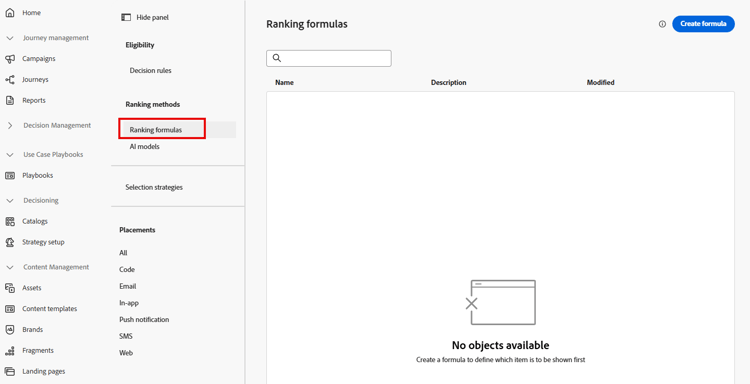Click the search magnifier icon
The height and width of the screenshot is (384, 750).
(x=276, y=58)
